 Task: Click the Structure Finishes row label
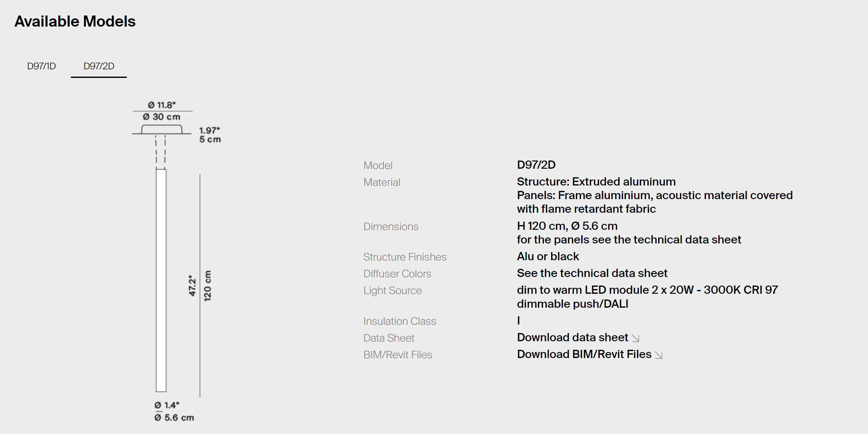click(x=405, y=257)
